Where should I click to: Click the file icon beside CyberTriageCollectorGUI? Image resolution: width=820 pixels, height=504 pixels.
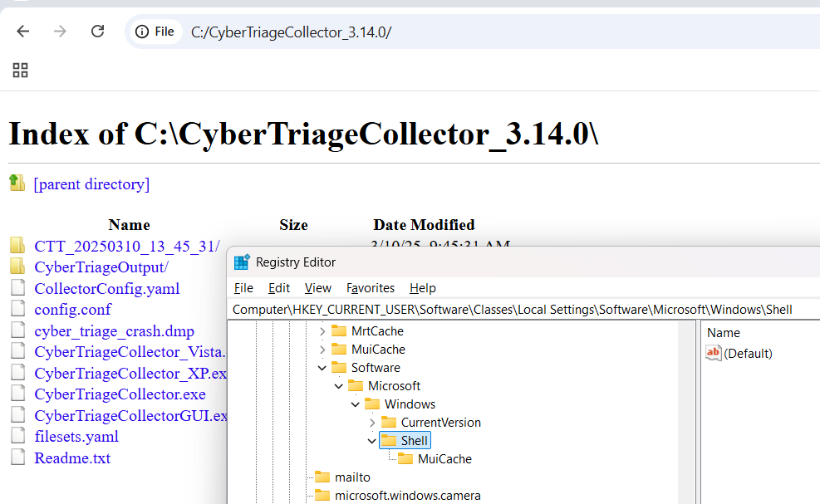point(18,414)
